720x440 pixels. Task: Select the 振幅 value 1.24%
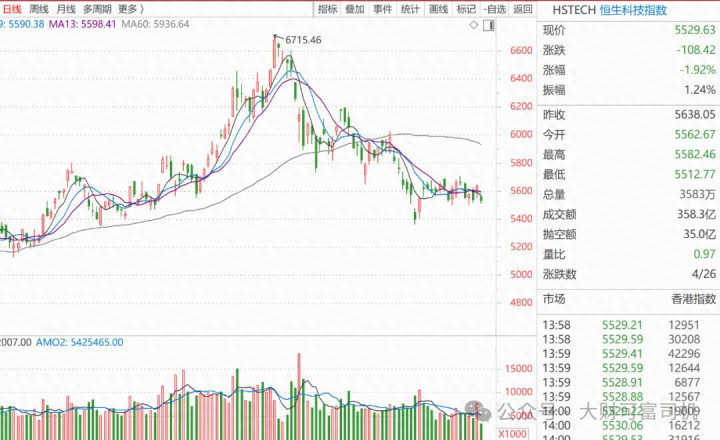pos(700,90)
